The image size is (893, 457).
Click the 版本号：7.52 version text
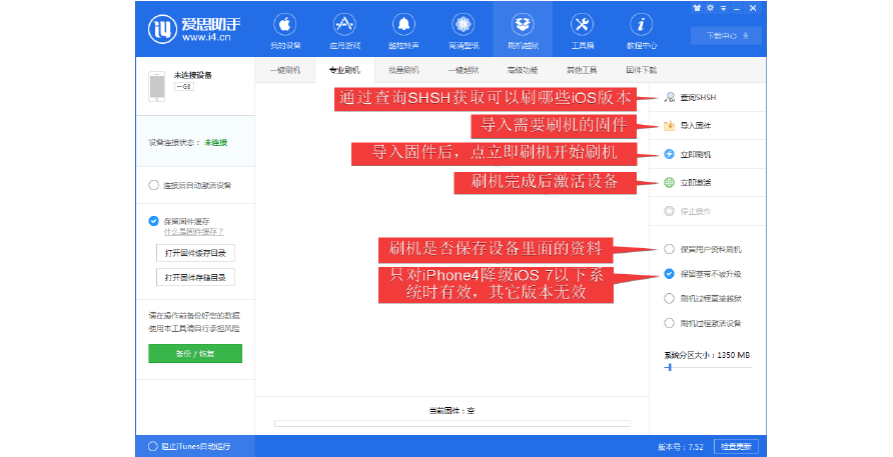pyautogui.click(x=681, y=447)
